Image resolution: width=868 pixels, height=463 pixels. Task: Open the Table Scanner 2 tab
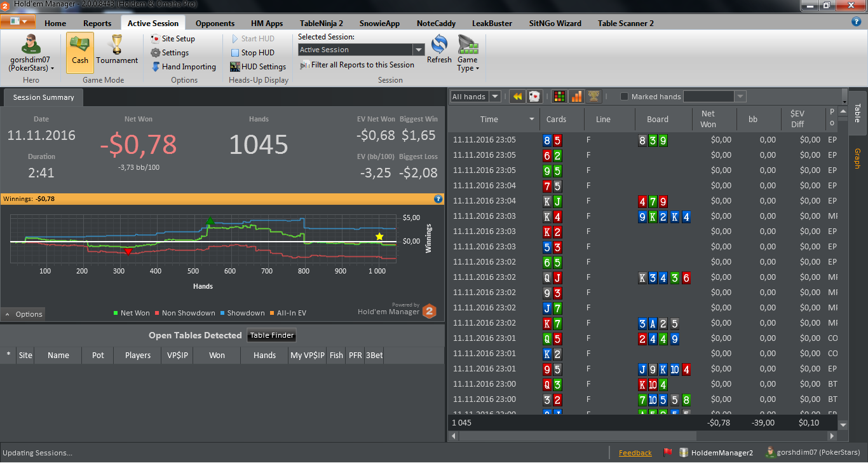coord(625,24)
